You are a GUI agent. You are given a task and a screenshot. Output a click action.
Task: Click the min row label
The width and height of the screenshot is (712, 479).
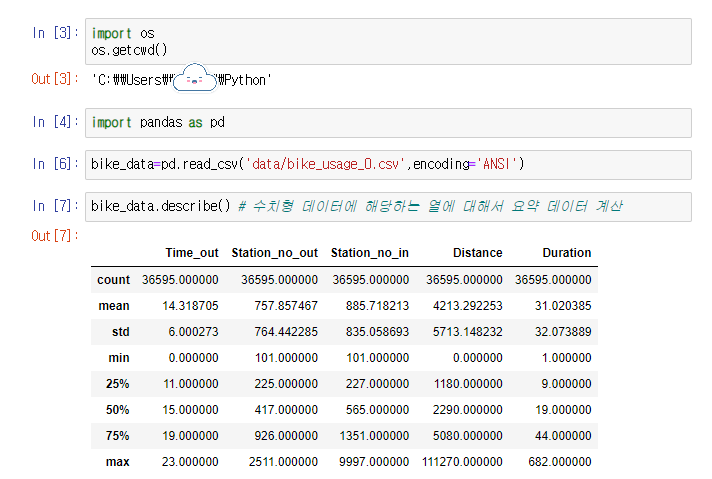(x=119, y=358)
